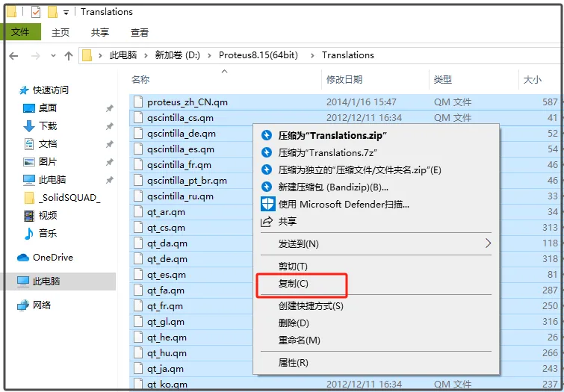564x392 pixels.
Task: Unpin 桌面 using its pin icon
Action: [109, 108]
